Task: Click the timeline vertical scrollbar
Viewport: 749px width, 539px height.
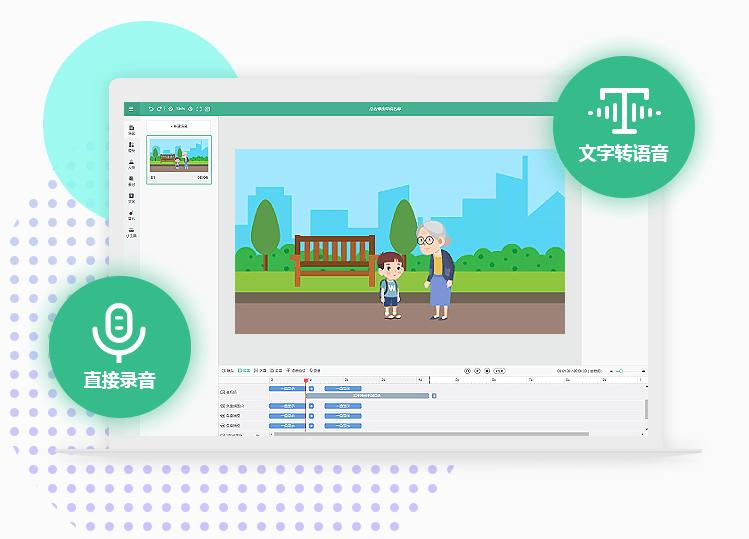Action: click(645, 408)
